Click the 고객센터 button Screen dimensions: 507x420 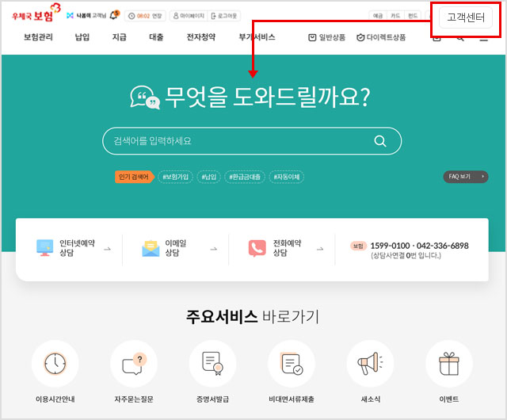(x=466, y=17)
